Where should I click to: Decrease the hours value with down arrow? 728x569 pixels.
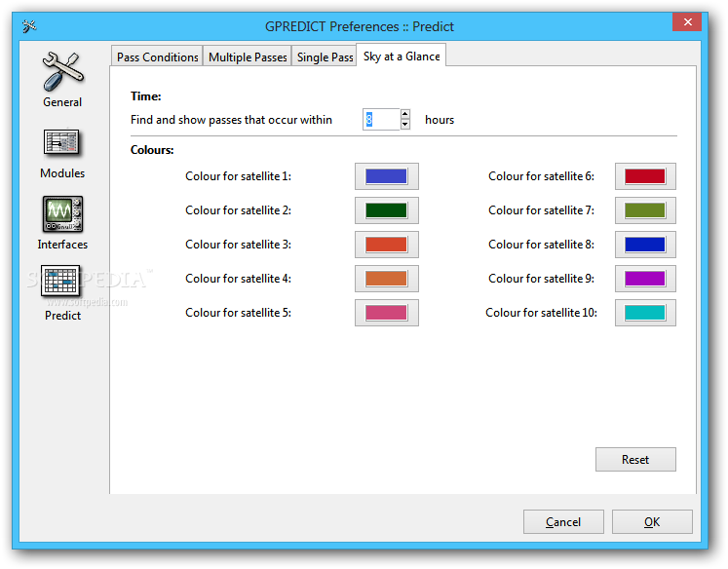(x=404, y=125)
